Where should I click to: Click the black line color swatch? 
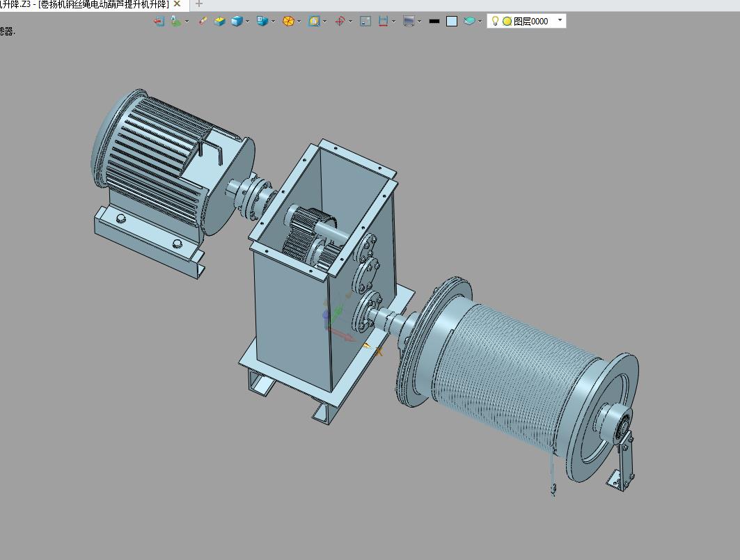(x=434, y=22)
